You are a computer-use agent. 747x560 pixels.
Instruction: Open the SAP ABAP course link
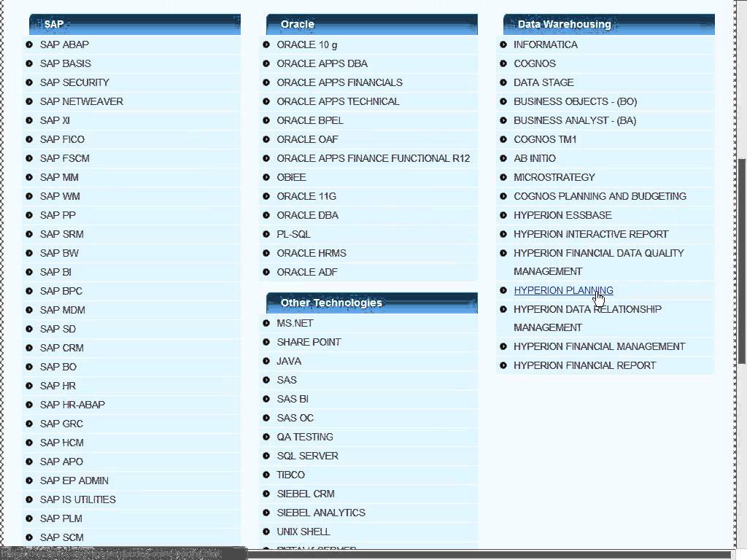[64, 44]
